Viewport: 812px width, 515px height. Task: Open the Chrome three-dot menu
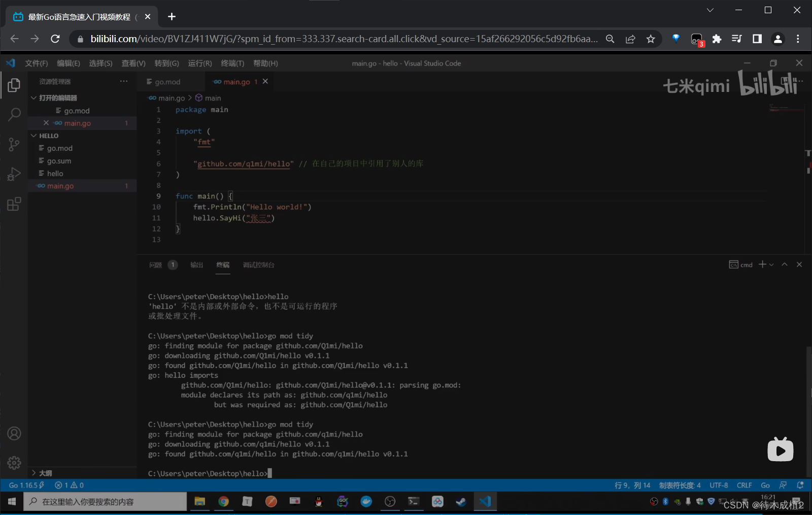tap(798, 39)
